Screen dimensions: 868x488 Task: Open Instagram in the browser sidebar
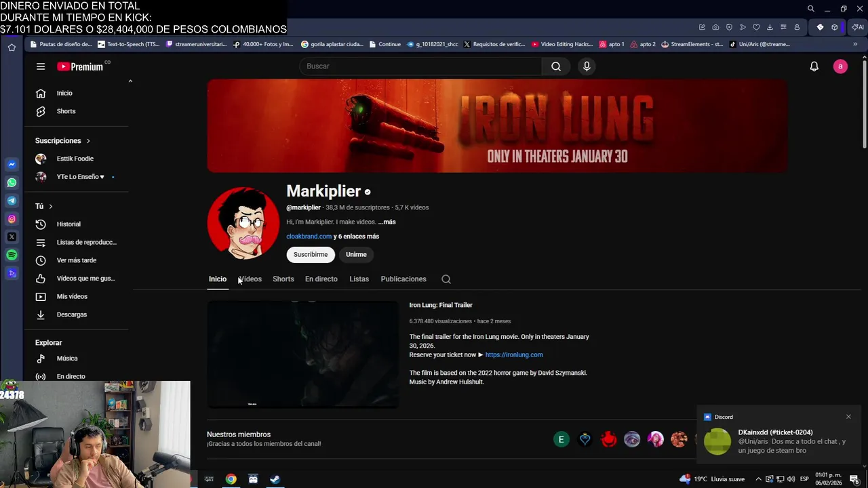tap(12, 219)
